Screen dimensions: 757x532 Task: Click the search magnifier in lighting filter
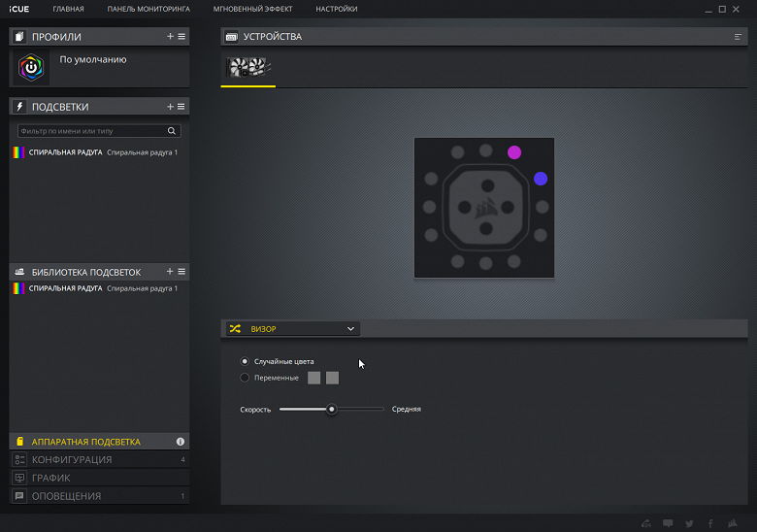tap(172, 131)
